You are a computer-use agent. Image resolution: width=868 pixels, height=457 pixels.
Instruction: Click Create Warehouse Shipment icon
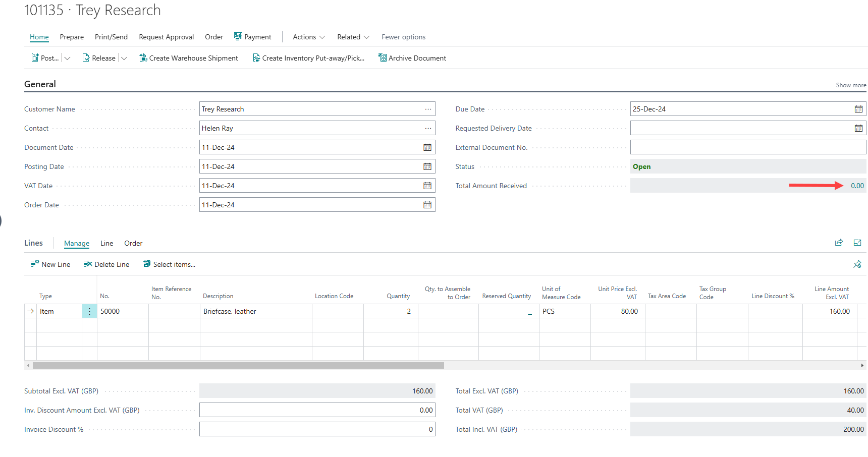pos(143,58)
